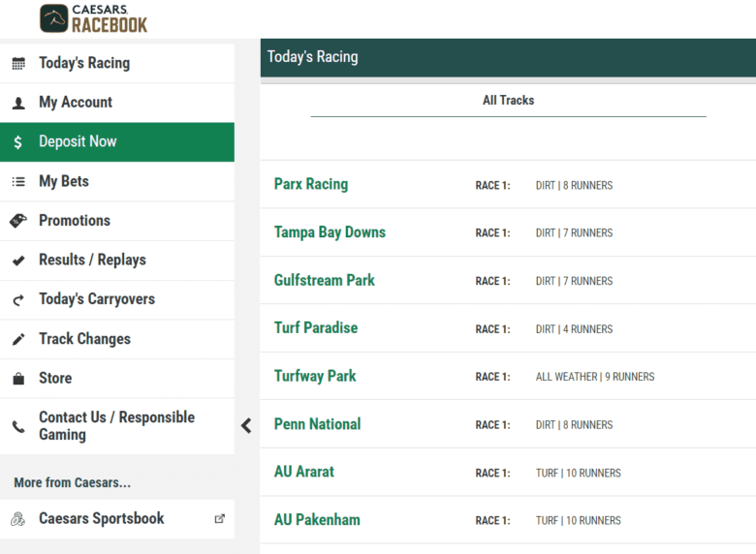Viewport: 756px width, 554px height.
Task: Click DIRT | 7 RUNNERS for Gulfstream Park
Action: click(574, 281)
